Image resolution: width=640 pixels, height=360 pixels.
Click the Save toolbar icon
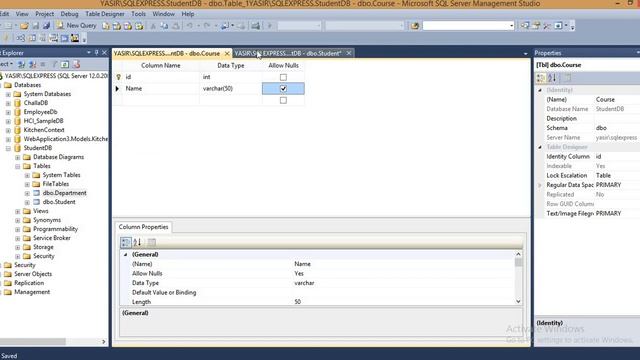tap(36, 26)
